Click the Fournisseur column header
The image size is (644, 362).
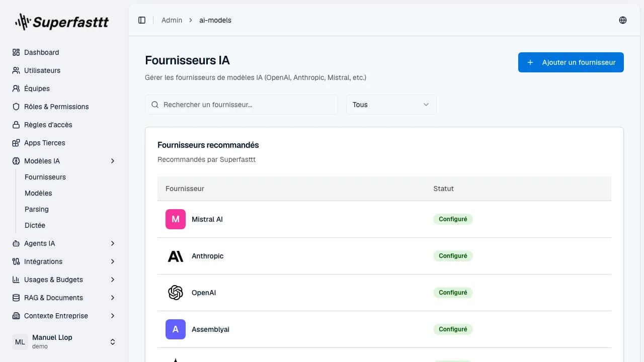[x=185, y=189]
